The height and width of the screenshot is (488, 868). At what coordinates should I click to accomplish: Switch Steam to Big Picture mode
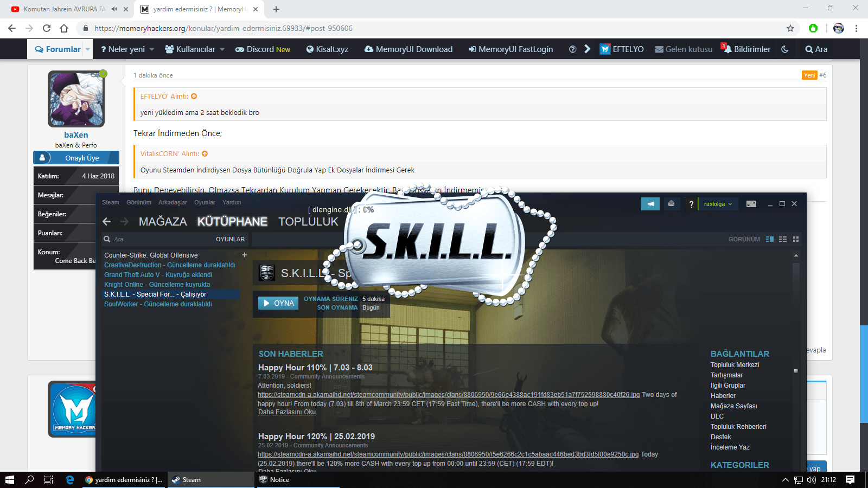751,204
